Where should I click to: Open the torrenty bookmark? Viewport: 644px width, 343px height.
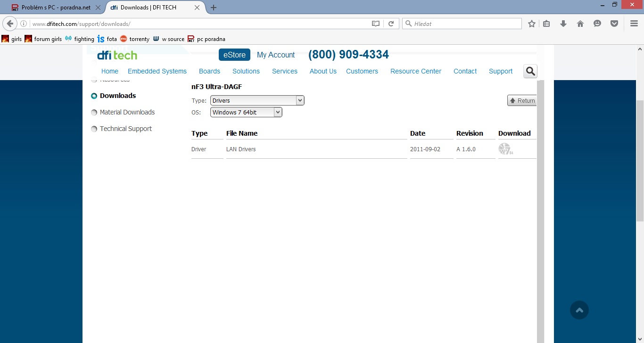[135, 39]
